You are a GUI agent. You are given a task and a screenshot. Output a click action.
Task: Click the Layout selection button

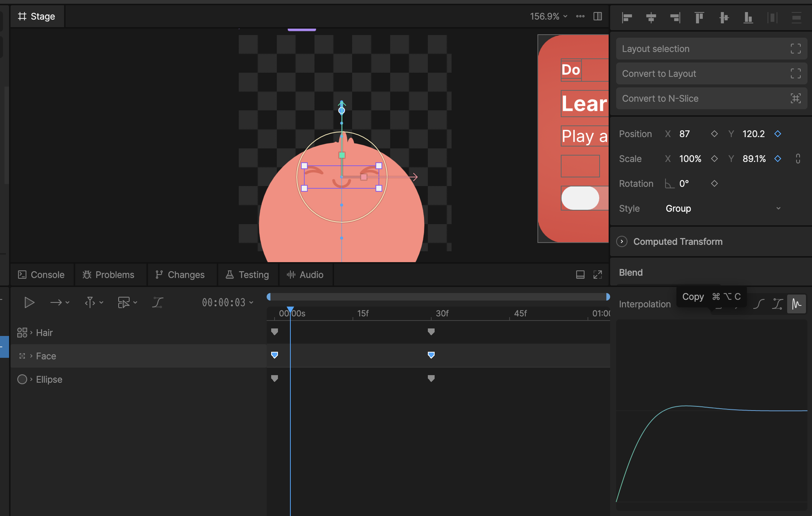[x=711, y=49]
